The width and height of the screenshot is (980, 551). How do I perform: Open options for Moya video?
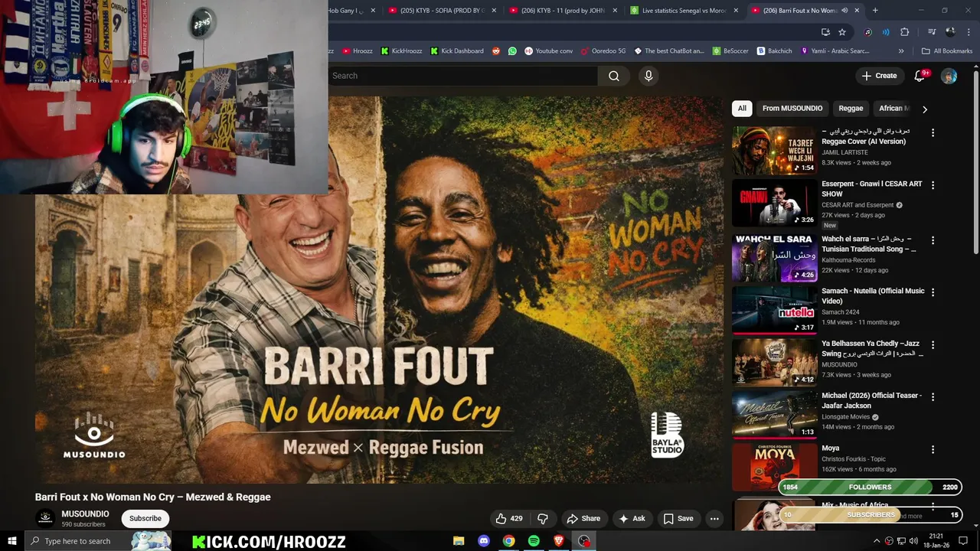pyautogui.click(x=933, y=449)
